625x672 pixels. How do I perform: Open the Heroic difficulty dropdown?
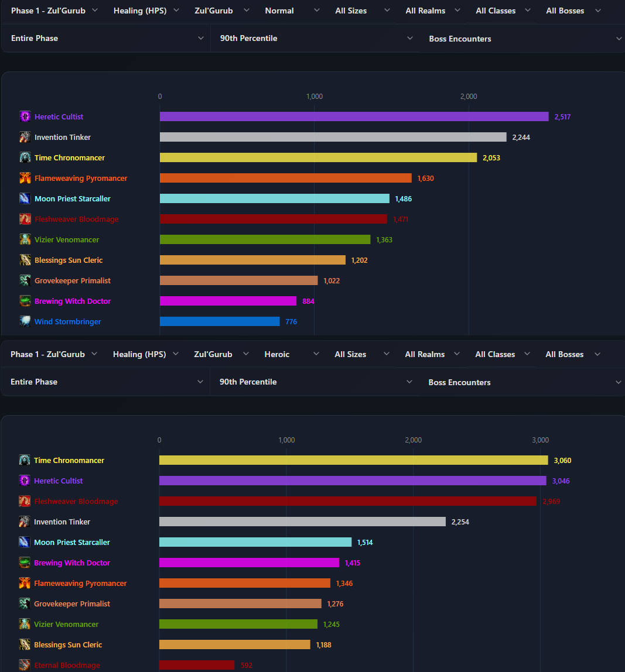[292, 354]
